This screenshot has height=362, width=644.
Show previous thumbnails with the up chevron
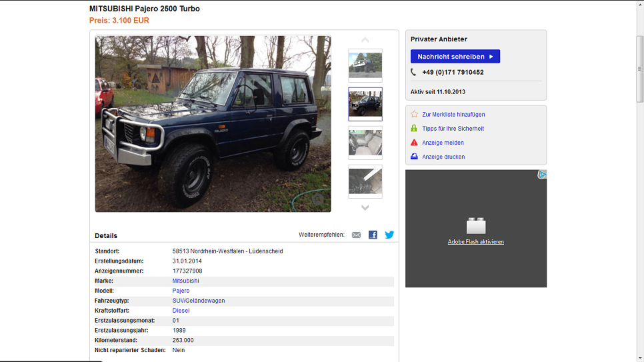[365, 40]
